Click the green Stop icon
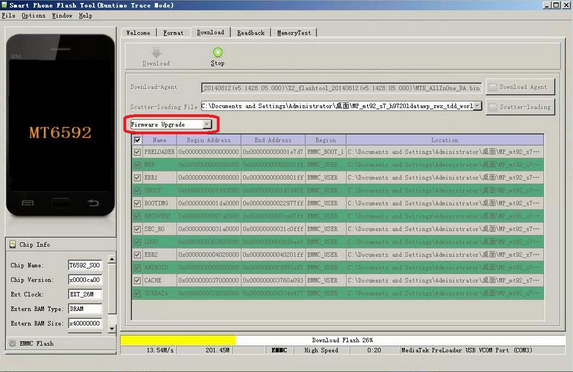The width and height of the screenshot is (573, 372). point(218,52)
